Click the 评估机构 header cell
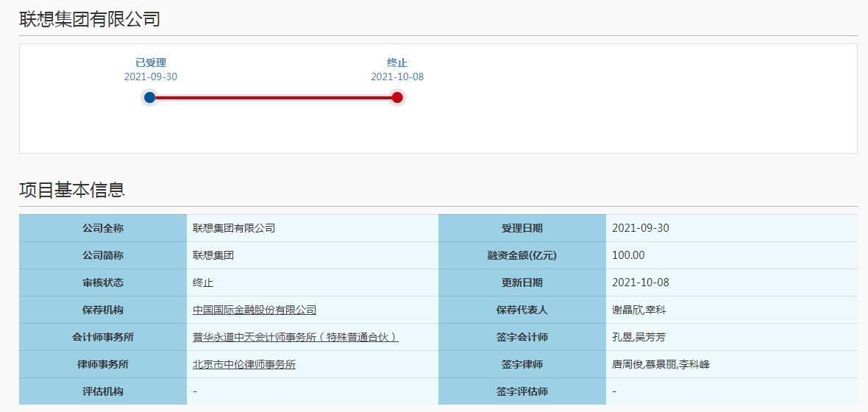The image size is (868, 412). [103, 391]
